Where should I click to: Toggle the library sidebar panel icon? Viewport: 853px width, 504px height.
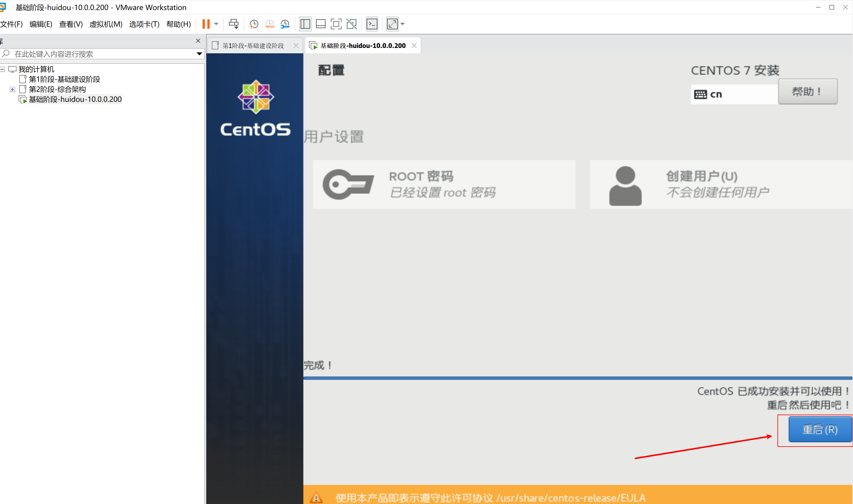[x=305, y=24]
